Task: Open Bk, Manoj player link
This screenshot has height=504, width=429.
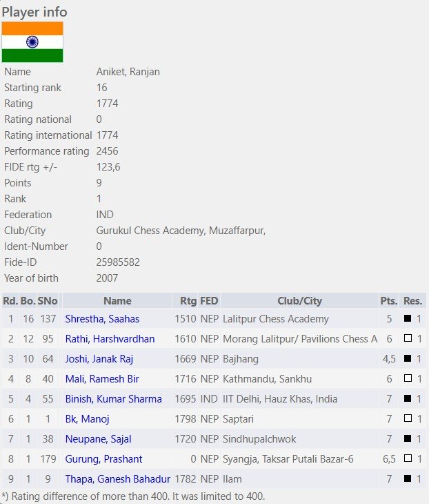Action: tap(87, 419)
